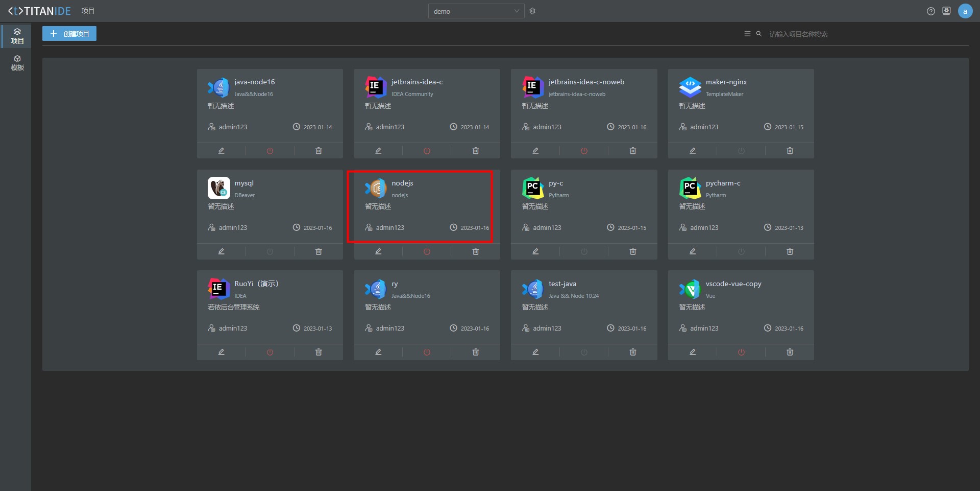Screen dimensions: 980x491
Task: Delete the vscode-vue-copy project
Action: (790, 352)
